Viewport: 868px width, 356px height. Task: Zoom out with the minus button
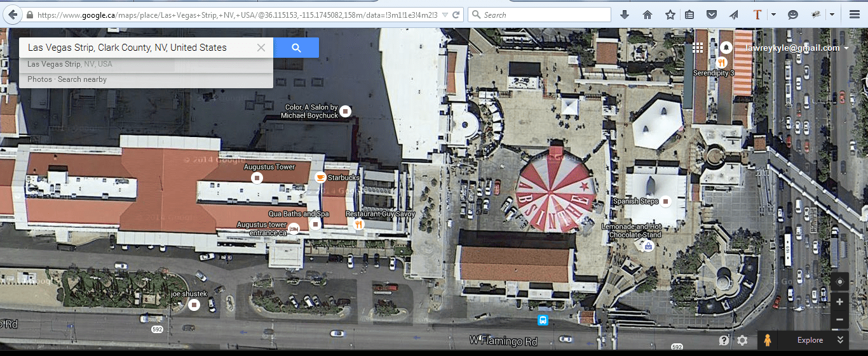pos(839,320)
